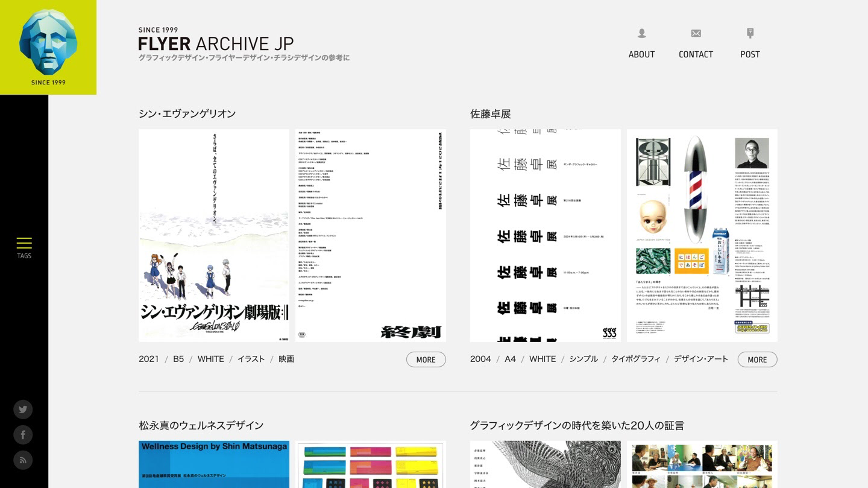Click the POST pin icon

point(750,33)
